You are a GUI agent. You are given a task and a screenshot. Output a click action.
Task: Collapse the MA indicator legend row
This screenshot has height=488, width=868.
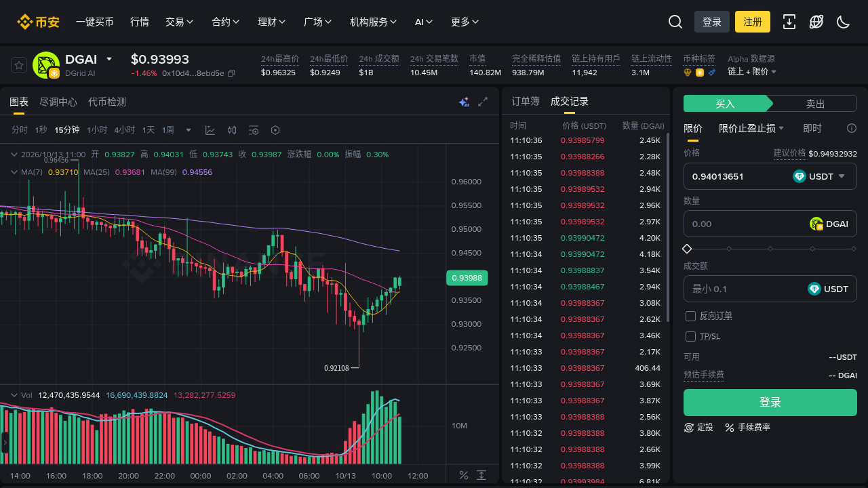click(14, 172)
